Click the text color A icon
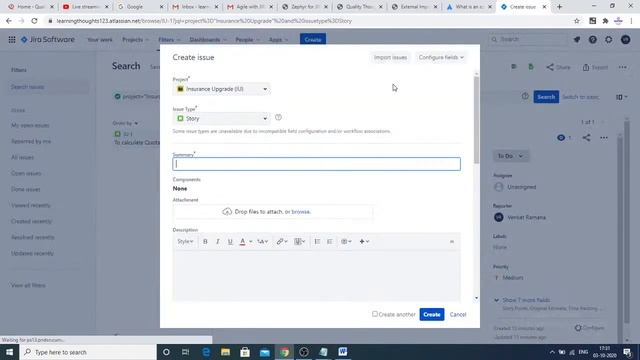Viewport: 640px width, 360px height. 242,242
